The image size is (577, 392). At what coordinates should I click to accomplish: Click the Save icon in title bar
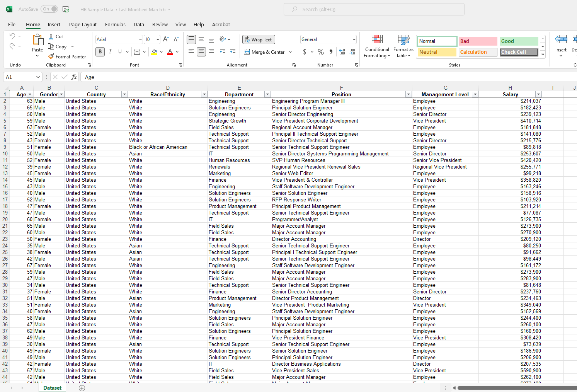coord(66,9)
